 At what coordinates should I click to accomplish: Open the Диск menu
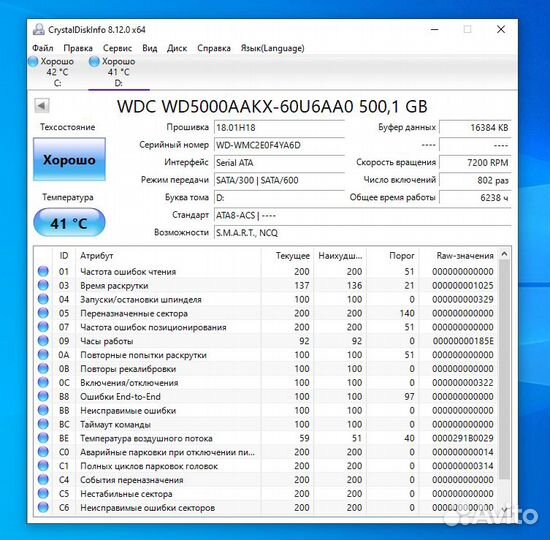coord(177,48)
